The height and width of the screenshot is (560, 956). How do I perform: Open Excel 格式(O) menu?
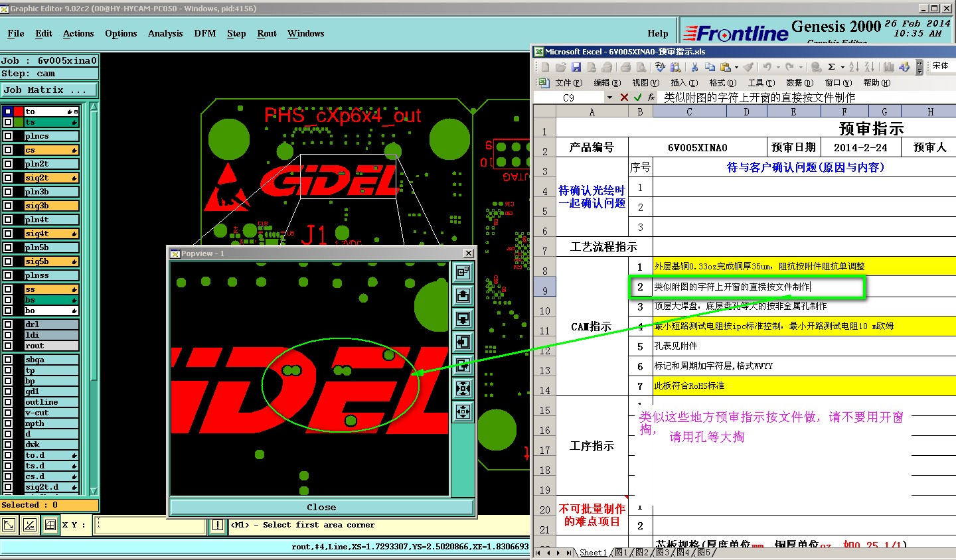pyautogui.click(x=722, y=83)
